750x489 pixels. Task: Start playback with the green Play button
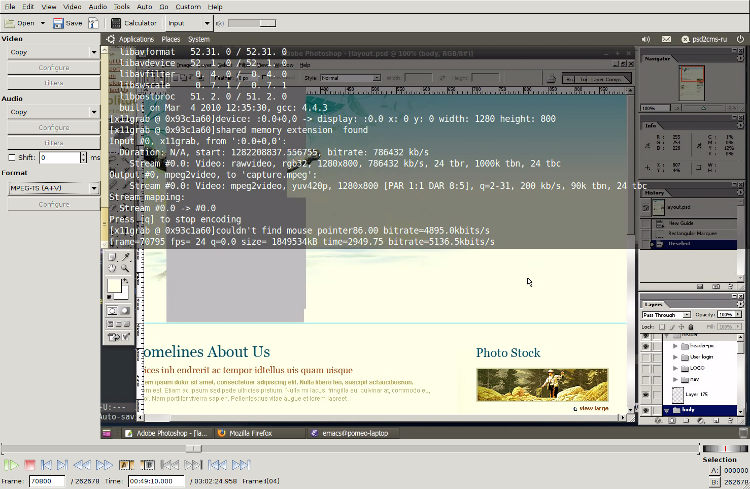click(11, 465)
